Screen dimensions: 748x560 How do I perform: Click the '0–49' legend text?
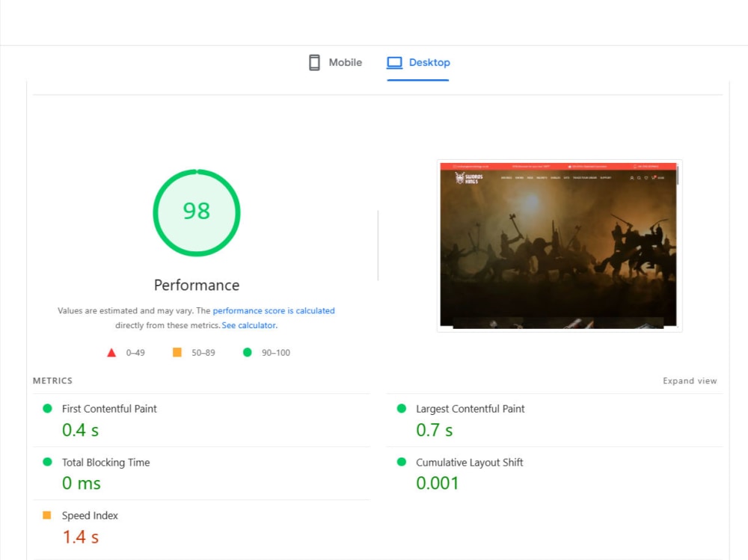(135, 352)
